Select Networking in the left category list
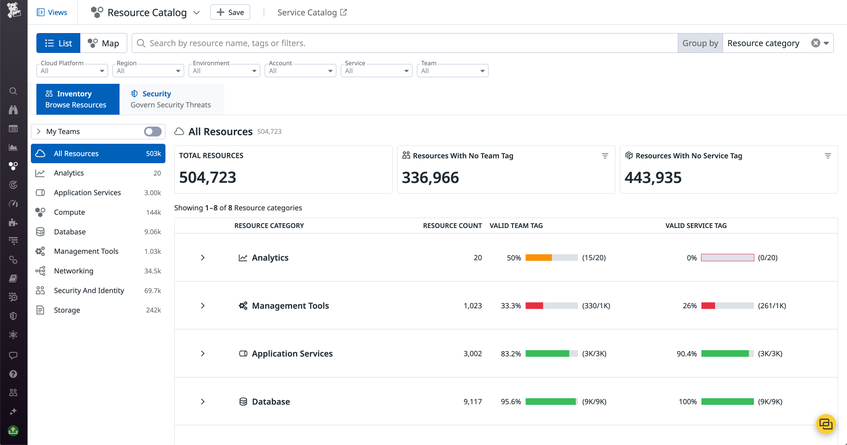 (98, 271)
